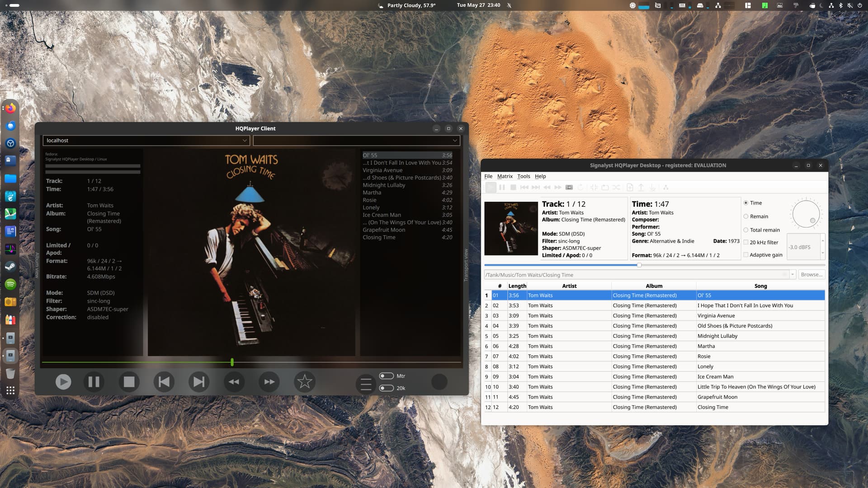Rewind the current song

[x=234, y=382]
